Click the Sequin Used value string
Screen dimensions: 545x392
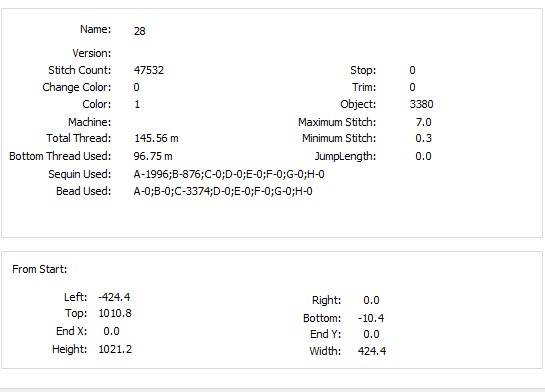click(x=229, y=174)
